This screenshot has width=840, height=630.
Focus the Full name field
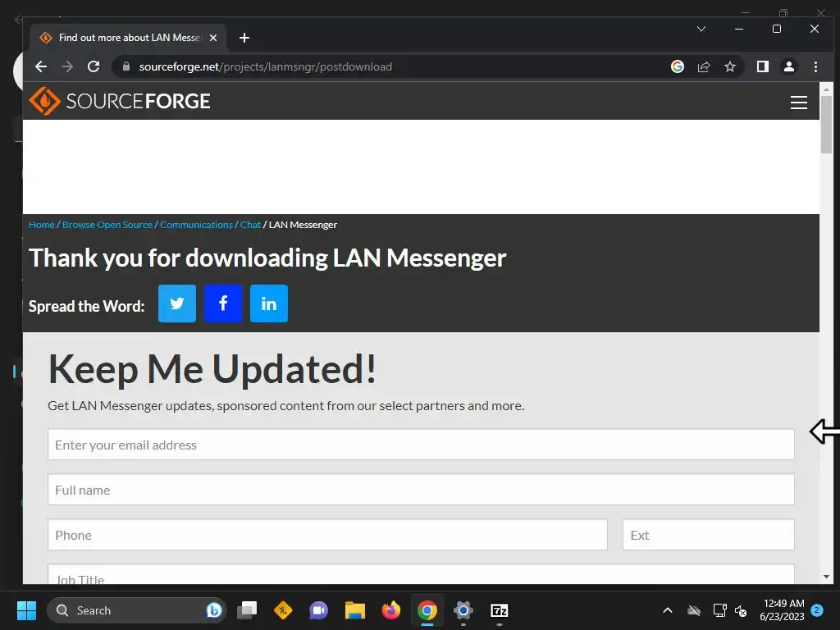421,490
